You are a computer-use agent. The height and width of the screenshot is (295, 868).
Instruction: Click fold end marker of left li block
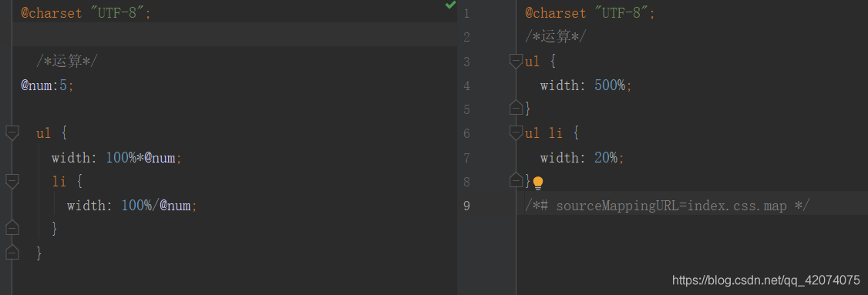(x=12, y=227)
